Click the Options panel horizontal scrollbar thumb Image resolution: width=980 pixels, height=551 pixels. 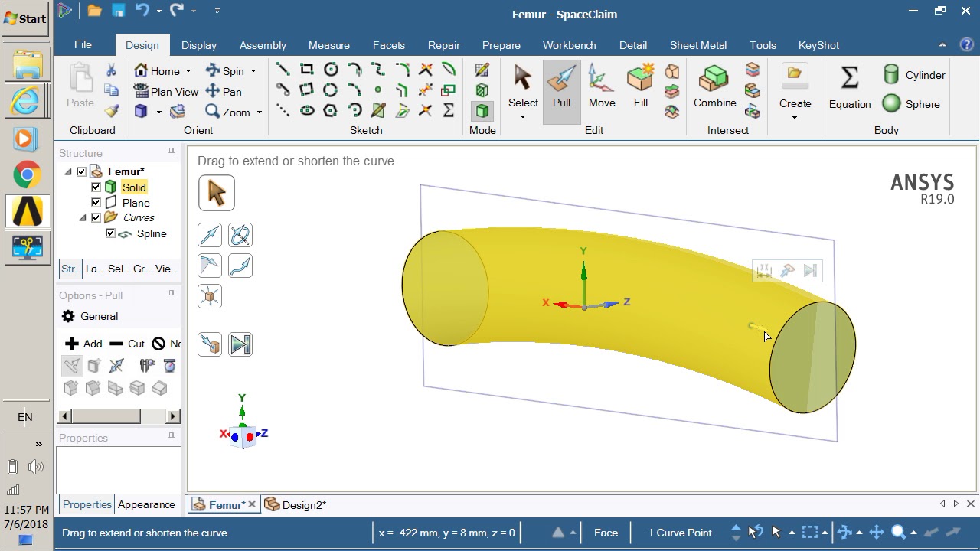pos(106,416)
